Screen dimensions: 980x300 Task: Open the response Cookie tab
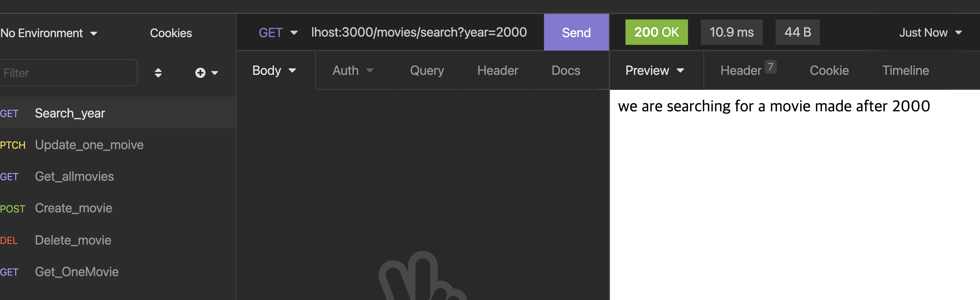pos(829,70)
